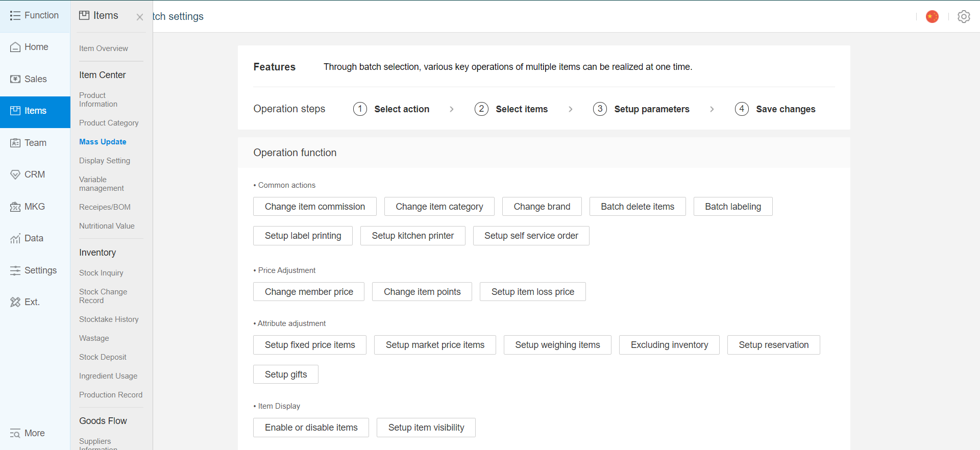Open Settings sliders icon in sidebar
The height and width of the screenshot is (450, 980).
coord(15,270)
